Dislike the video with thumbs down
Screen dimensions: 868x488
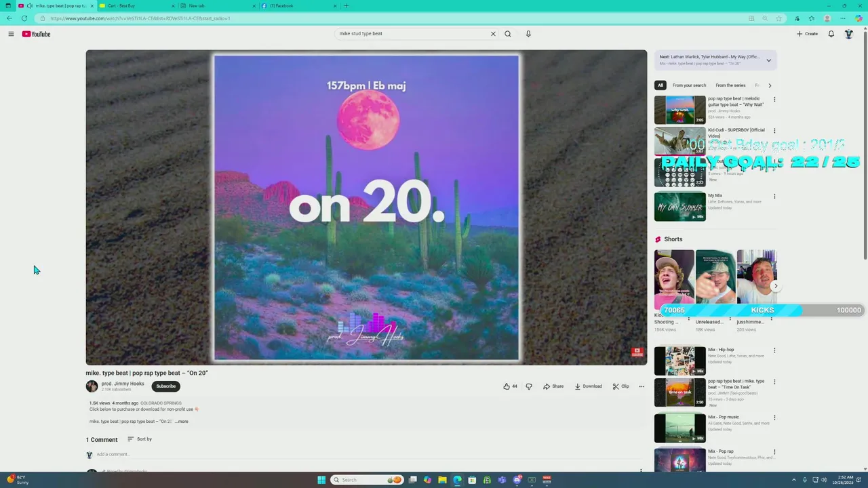pos(529,386)
